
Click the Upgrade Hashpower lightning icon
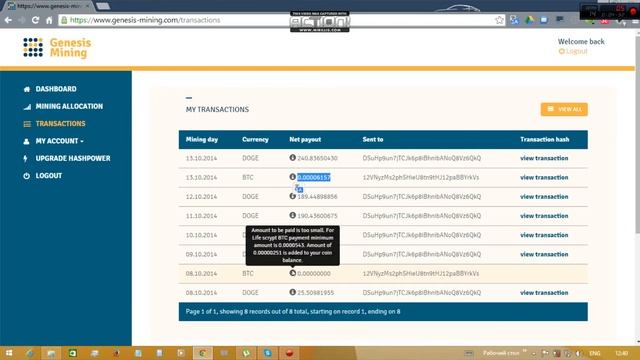click(x=25, y=158)
